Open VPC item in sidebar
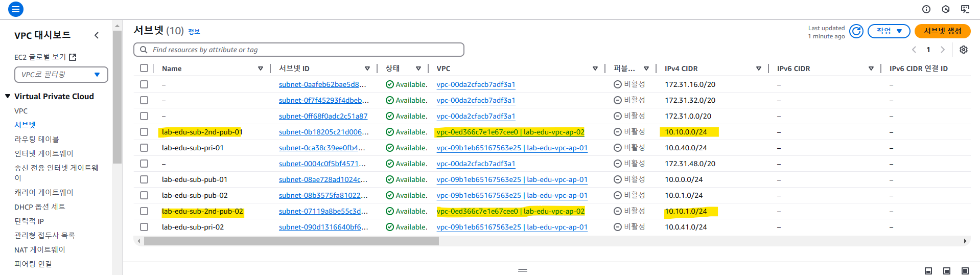This screenshot has height=275, width=980. (21, 111)
